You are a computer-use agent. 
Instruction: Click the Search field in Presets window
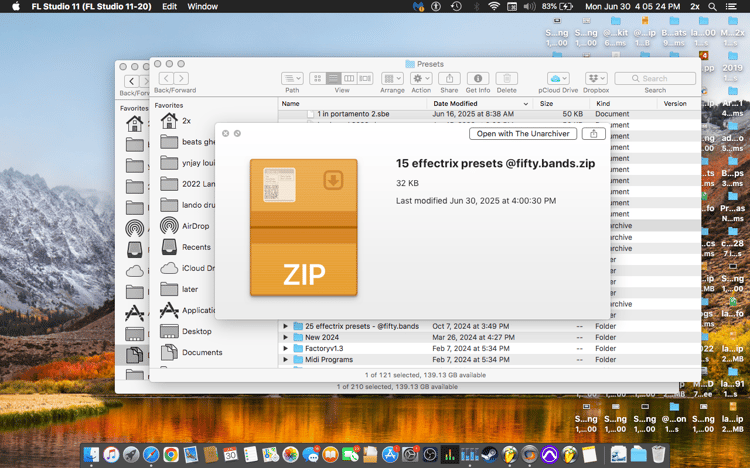[x=655, y=78]
